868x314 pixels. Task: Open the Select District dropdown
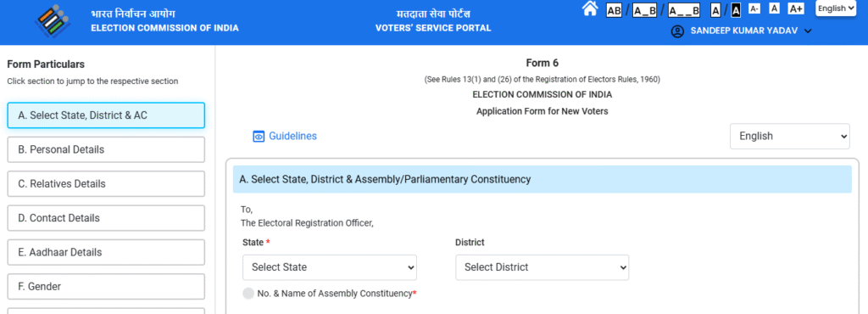(542, 267)
